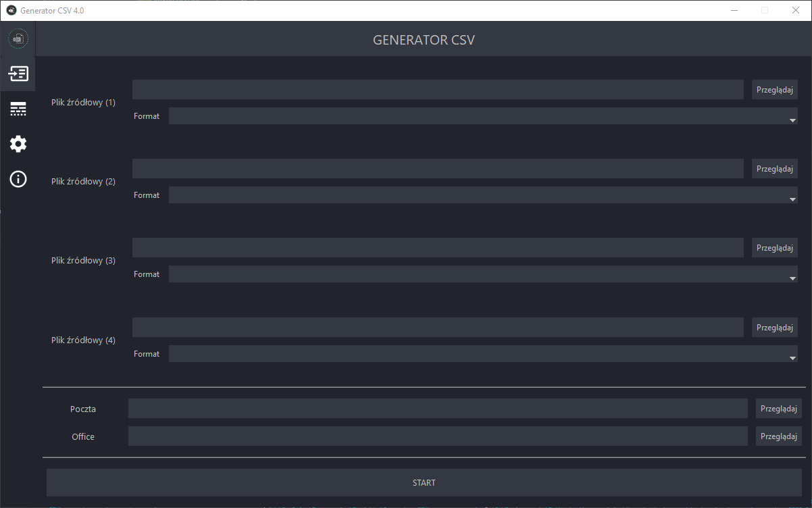Click Przeglądaj for Plik źródłowy (3)
The height and width of the screenshot is (508, 812).
(774, 248)
